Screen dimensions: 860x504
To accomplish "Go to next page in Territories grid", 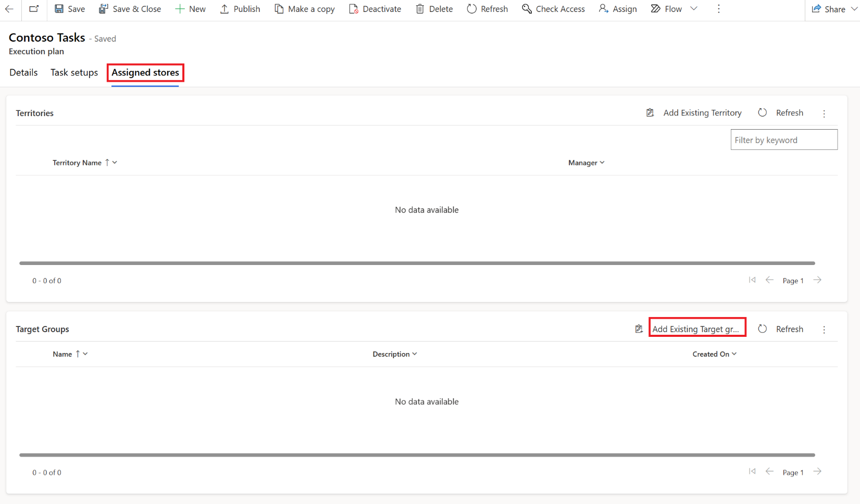I will [x=818, y=280].
